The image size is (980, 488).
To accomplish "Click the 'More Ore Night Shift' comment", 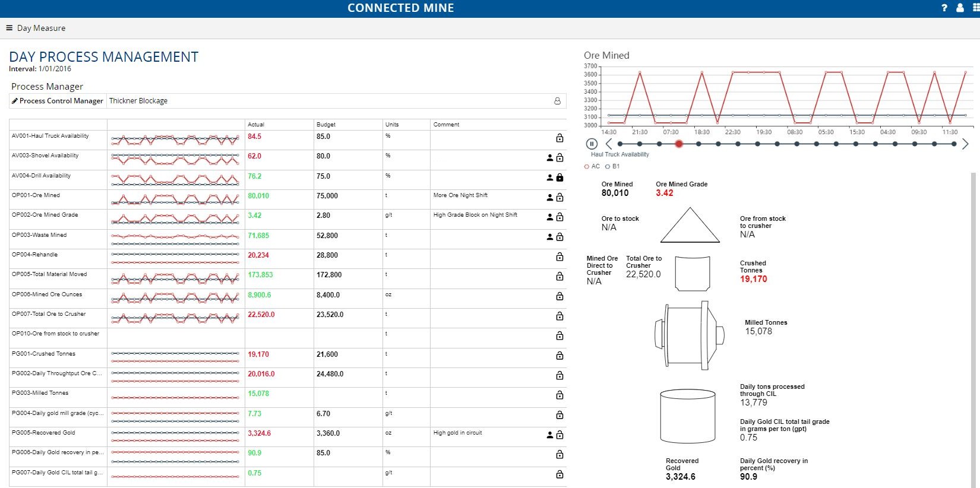I will click(460, 195).
